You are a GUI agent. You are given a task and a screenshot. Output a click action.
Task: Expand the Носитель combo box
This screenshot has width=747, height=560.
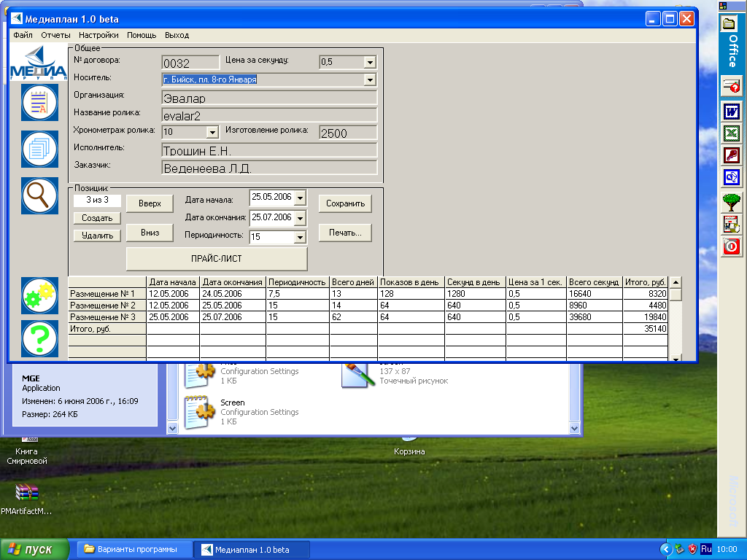coord(369,79)
